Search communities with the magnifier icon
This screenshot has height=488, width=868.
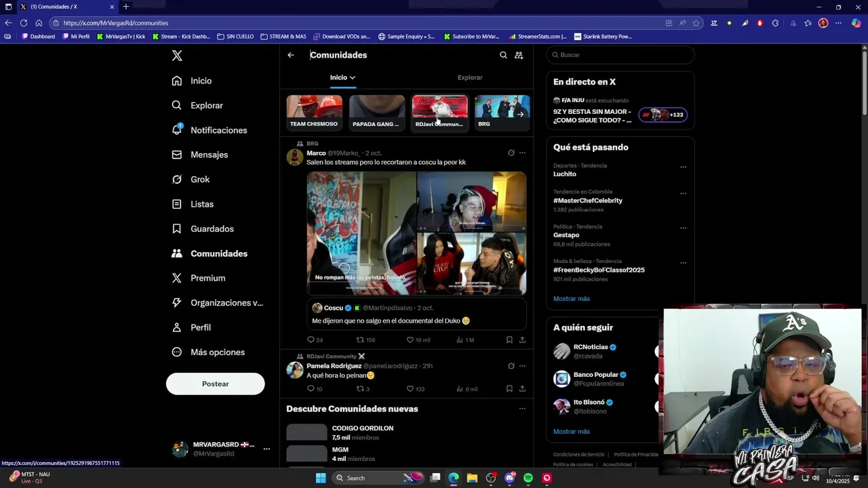pos(503,55)
